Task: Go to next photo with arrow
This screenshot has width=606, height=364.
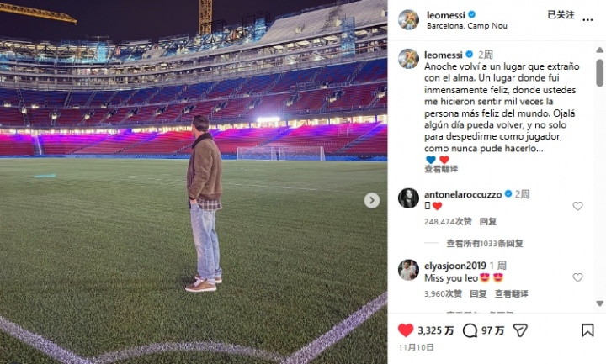Action: [371, 200]
